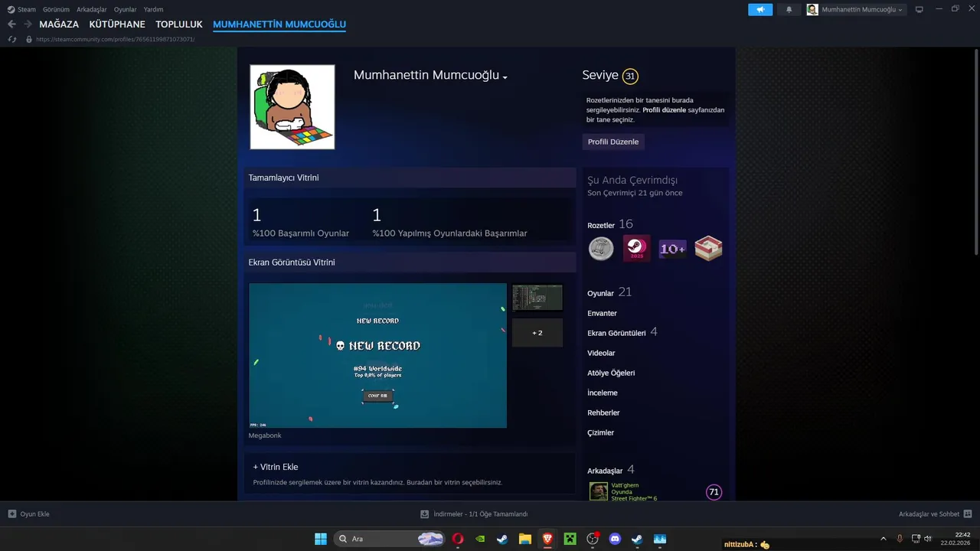Click the downloads icon in the bottom bar
The height and width of the screenshot is (551, 980).
point(424,514)
